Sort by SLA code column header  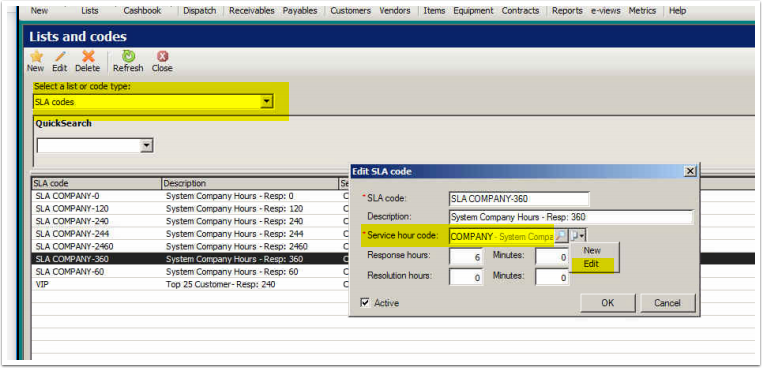click(x=96, y=183)
